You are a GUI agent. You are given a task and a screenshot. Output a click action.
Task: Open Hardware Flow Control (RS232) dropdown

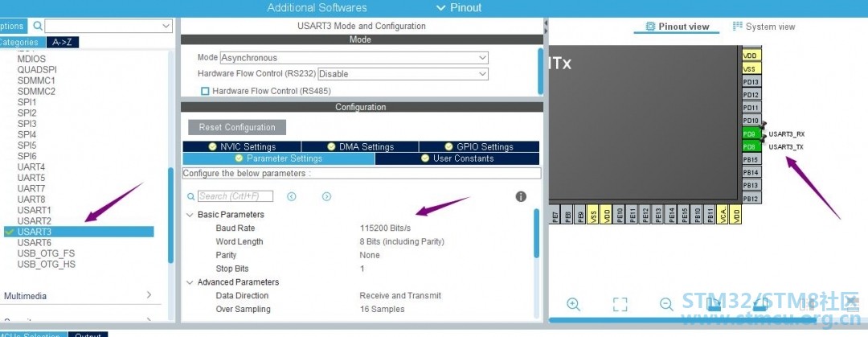403,74
